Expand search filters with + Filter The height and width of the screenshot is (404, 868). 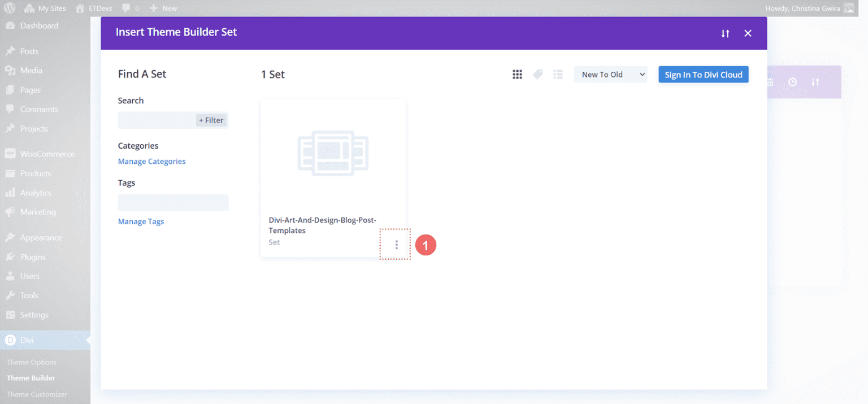coord(211,120)
